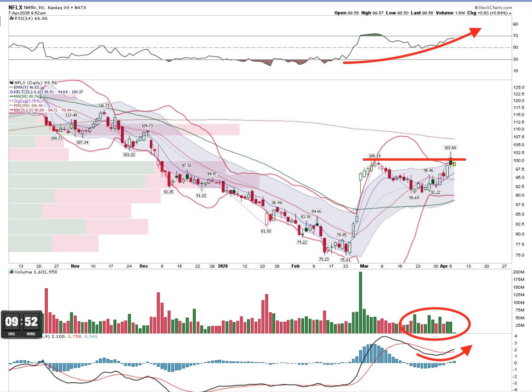The height and width of the screenshot is (392, 532).
Task: Click the 09:52 countdown clock overlay
Action: tap(21, 324)
